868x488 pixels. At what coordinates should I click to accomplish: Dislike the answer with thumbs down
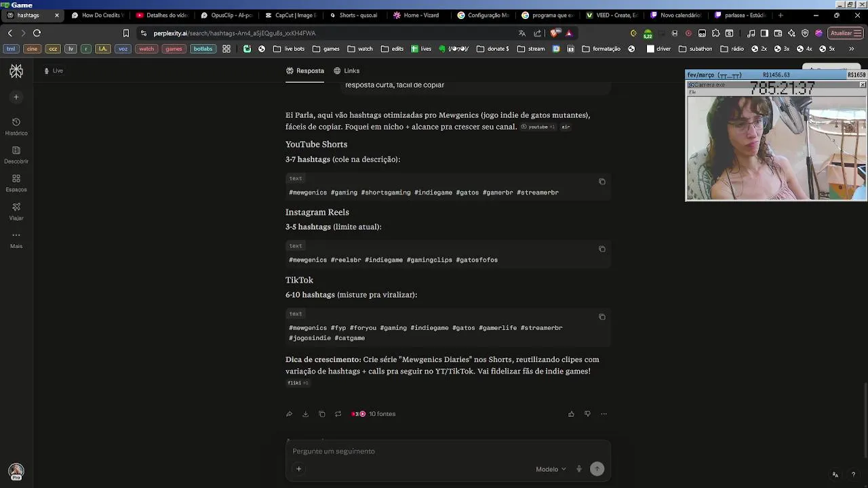click(587, 414)
